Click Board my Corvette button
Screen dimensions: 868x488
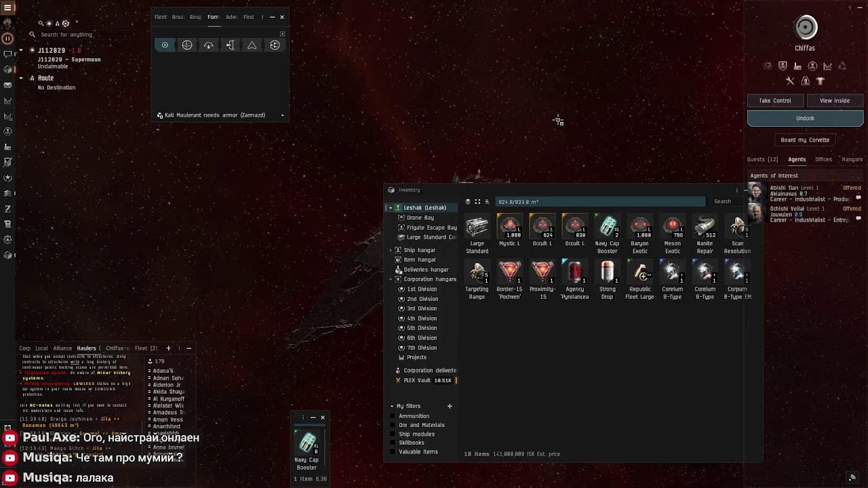805,140
